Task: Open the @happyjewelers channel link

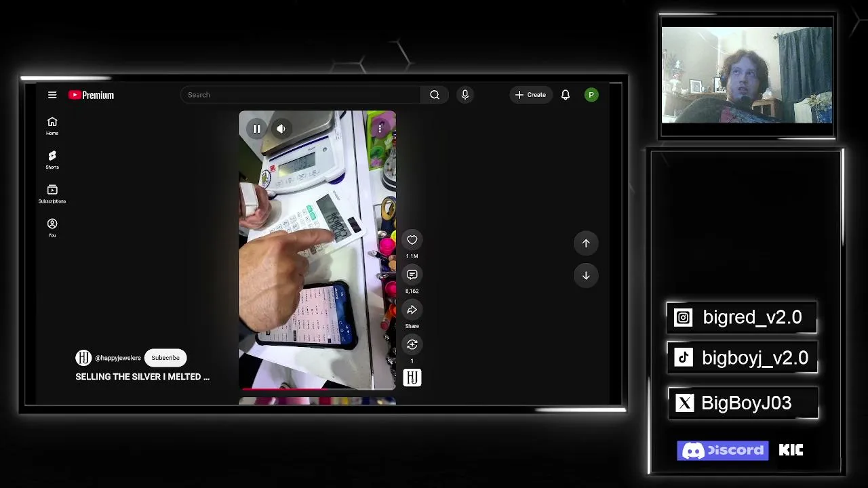Action: click(x=118, y=358)
